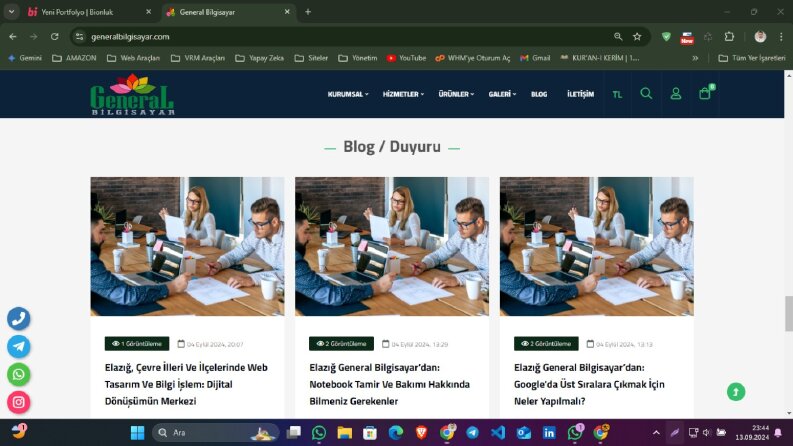This screenshot has width=793, height=446.
Task: Open the BLOG menu item
Action: tap(539, 94)
